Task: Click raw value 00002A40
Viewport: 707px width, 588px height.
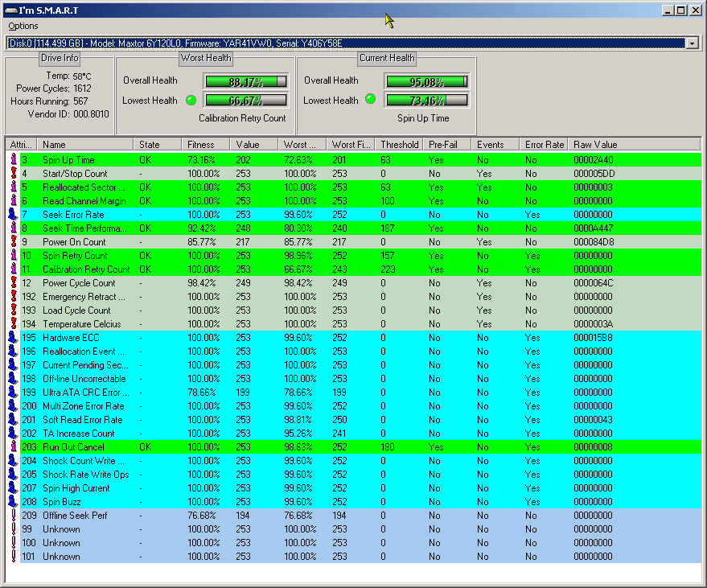Action: pos(594,159)
